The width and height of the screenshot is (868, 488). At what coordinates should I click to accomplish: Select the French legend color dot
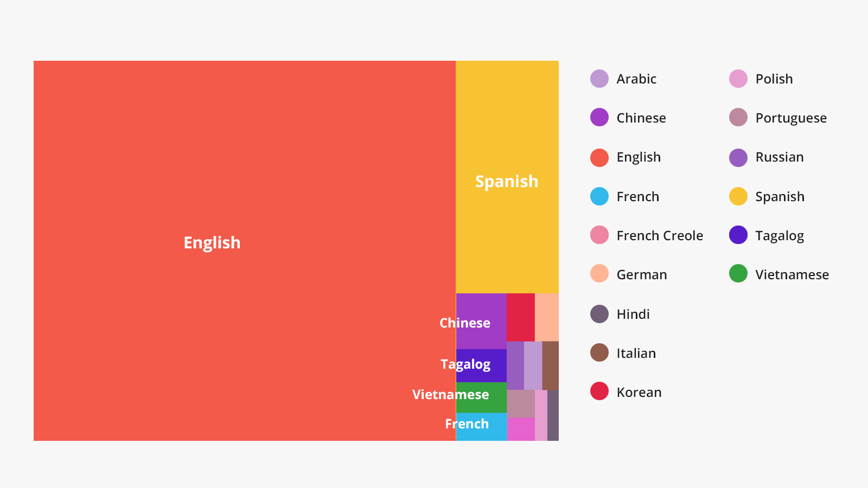pos(599,196)
